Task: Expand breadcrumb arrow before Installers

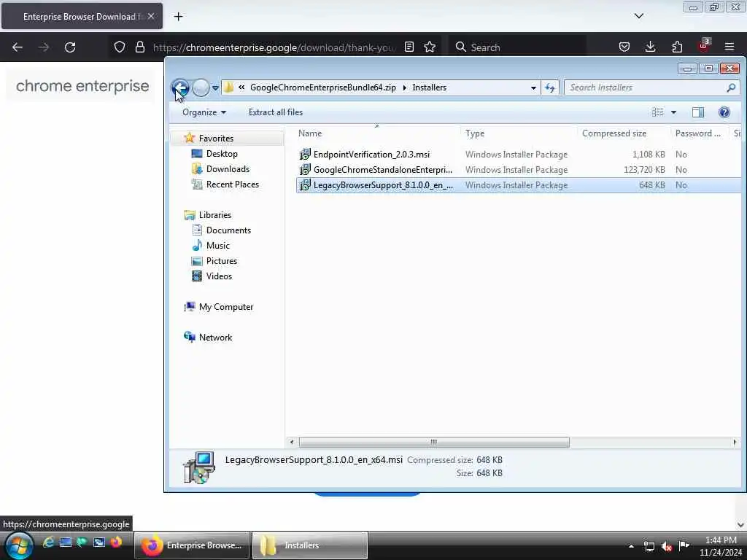Action: tap(404, 87)
